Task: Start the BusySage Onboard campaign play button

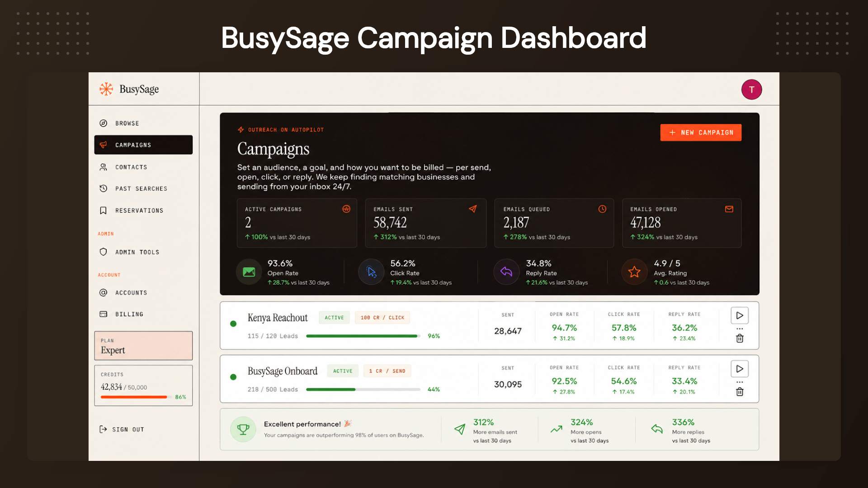Action: click(740, 369)
